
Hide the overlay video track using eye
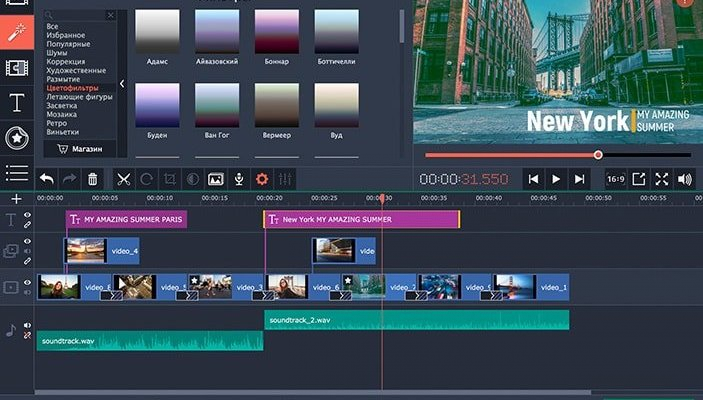pos(27,243)
